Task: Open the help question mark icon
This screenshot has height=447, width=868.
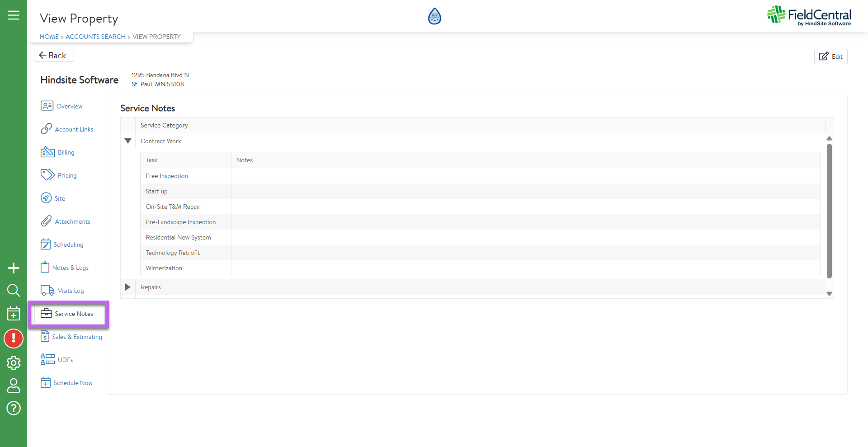Action: click(14, 408)
